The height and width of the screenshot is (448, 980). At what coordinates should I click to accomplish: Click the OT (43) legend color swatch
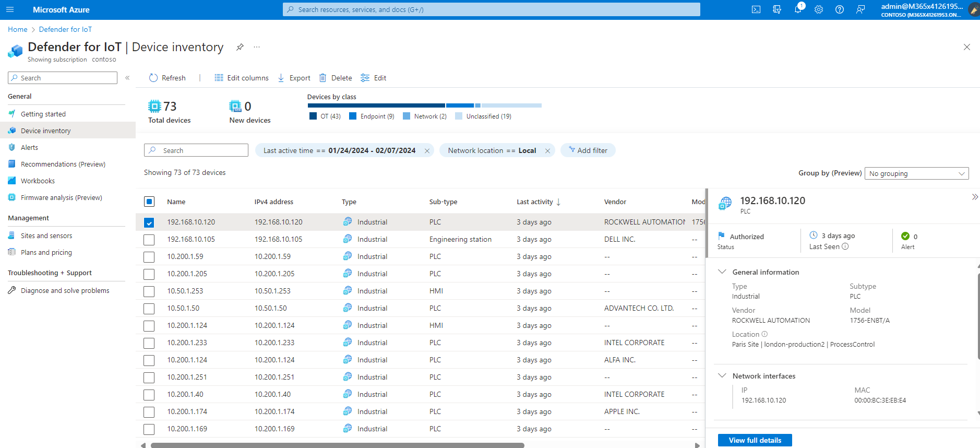click(313, 116)
